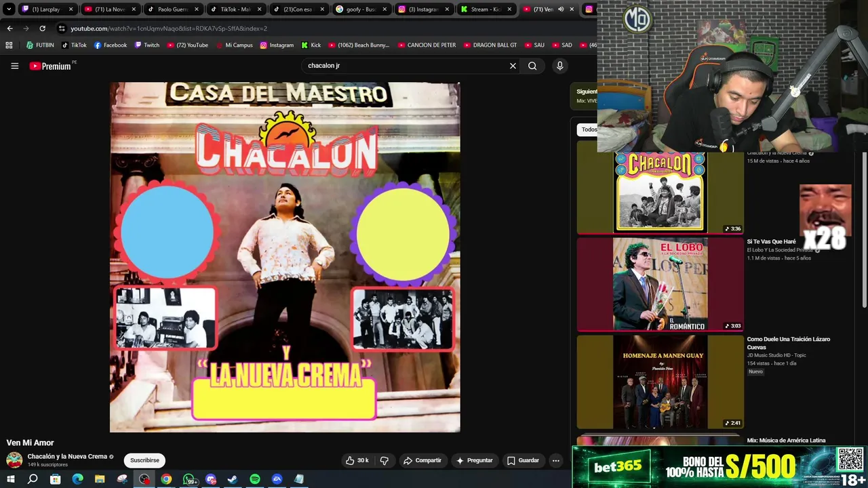Open the EA app from the taskbar
The image size is (868, 488).
click(x=277, y=479)
